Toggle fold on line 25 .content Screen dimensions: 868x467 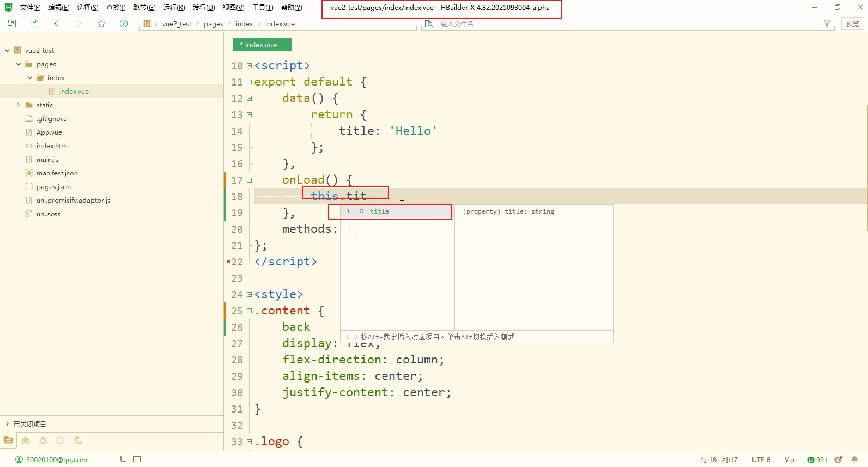click(x=249, y=311)
